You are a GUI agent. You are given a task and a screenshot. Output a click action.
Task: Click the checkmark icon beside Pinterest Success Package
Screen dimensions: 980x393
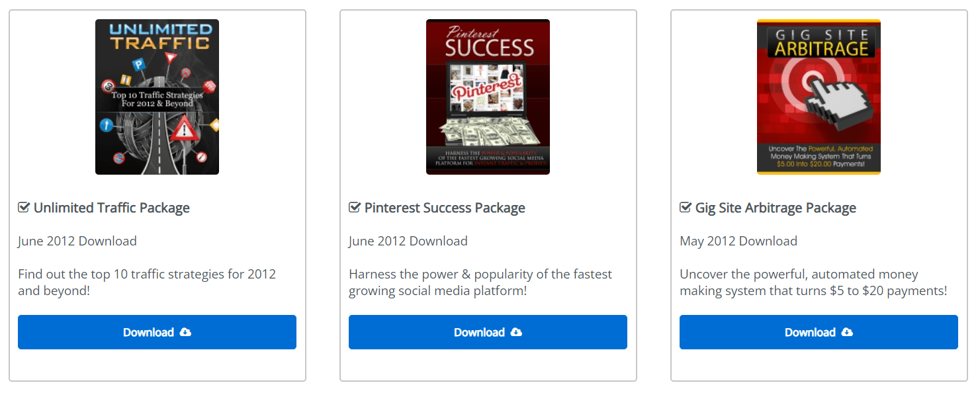tap(355, 208)
